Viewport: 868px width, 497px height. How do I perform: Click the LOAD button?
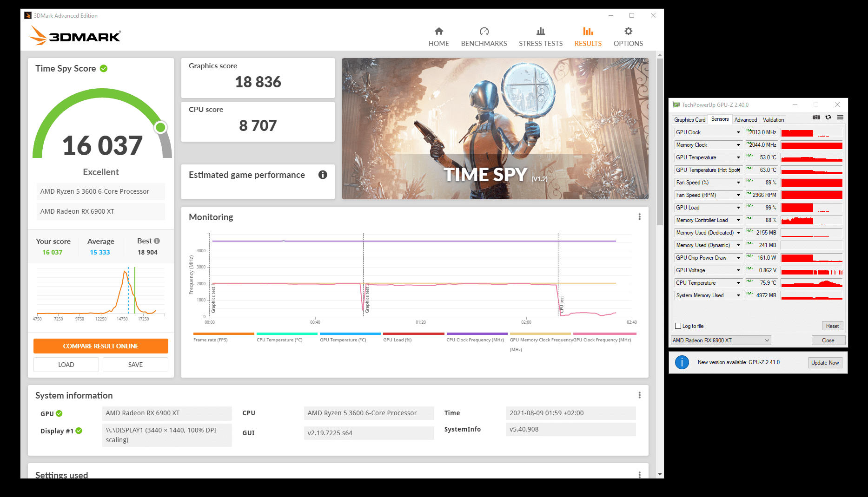(66, 365)
